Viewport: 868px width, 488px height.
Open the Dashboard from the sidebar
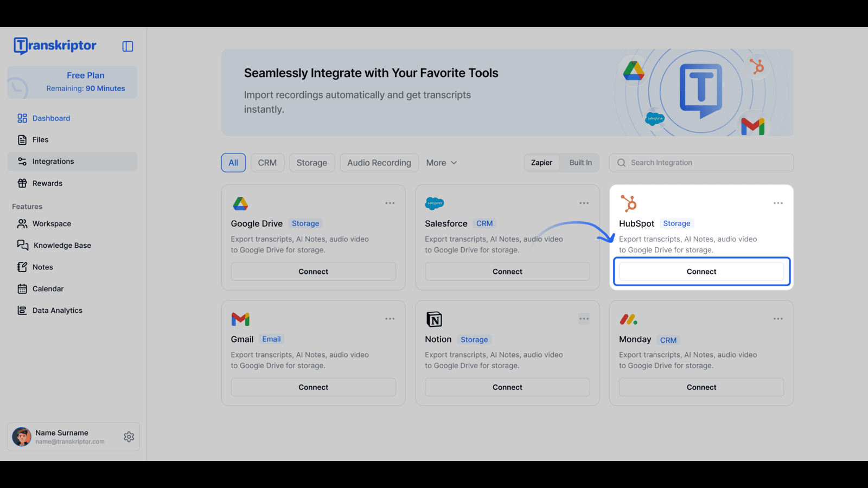click(x=51, y=118)
